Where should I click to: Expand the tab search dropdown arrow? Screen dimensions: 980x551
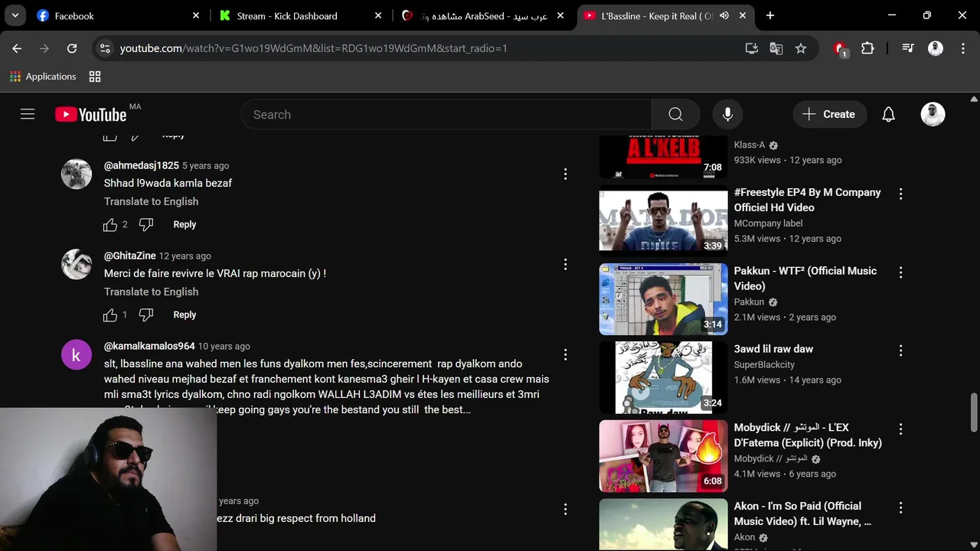pyautogui.click(x=15, y=15)
